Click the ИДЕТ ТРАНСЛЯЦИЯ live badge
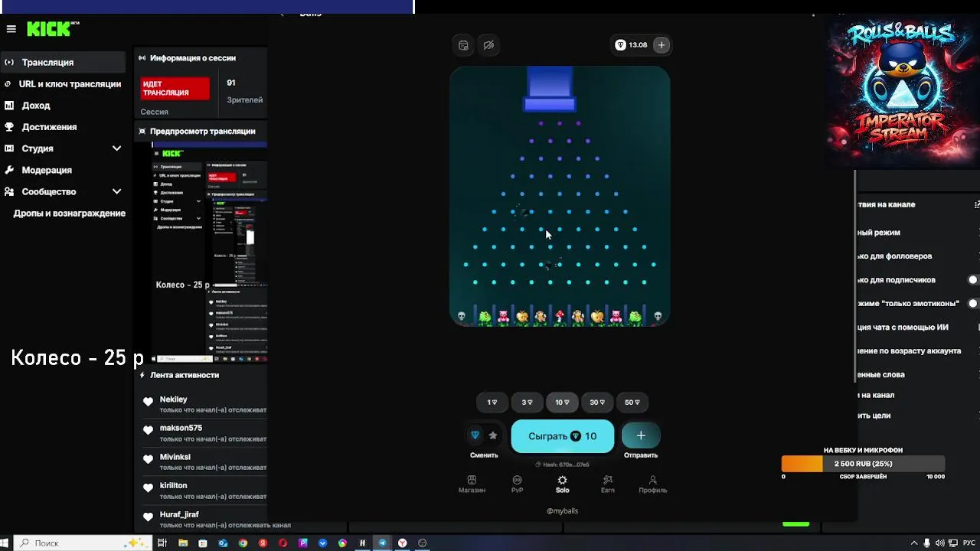Screen dimensions: 980x551 [x=175, y=88]
